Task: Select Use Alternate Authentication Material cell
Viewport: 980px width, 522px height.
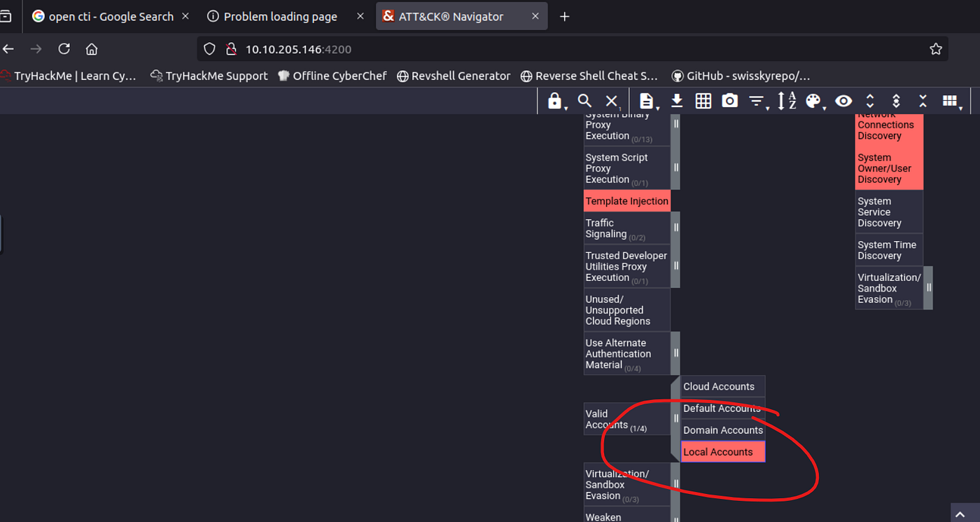Action: pos(626,353)
